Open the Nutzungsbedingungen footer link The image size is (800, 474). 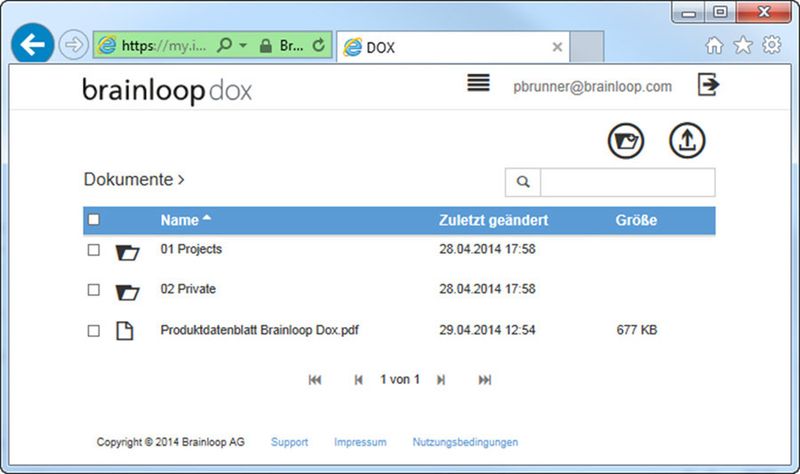pos(465,442)
